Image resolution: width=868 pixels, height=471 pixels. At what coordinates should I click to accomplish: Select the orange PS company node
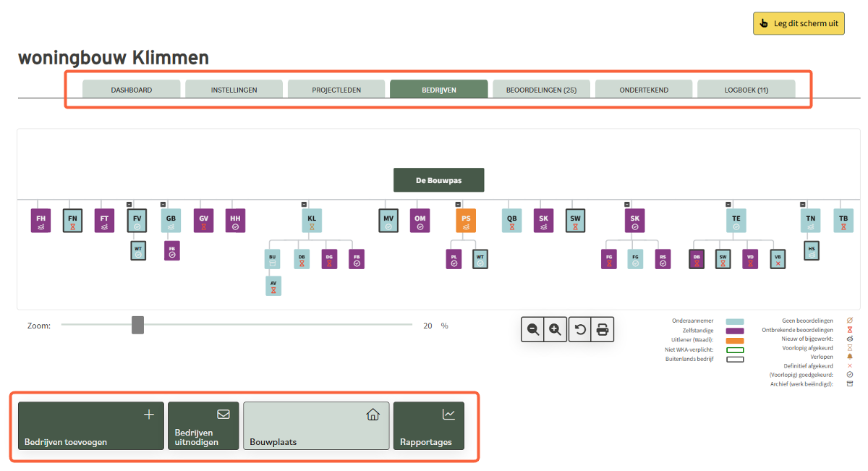[x=466, y=221]
